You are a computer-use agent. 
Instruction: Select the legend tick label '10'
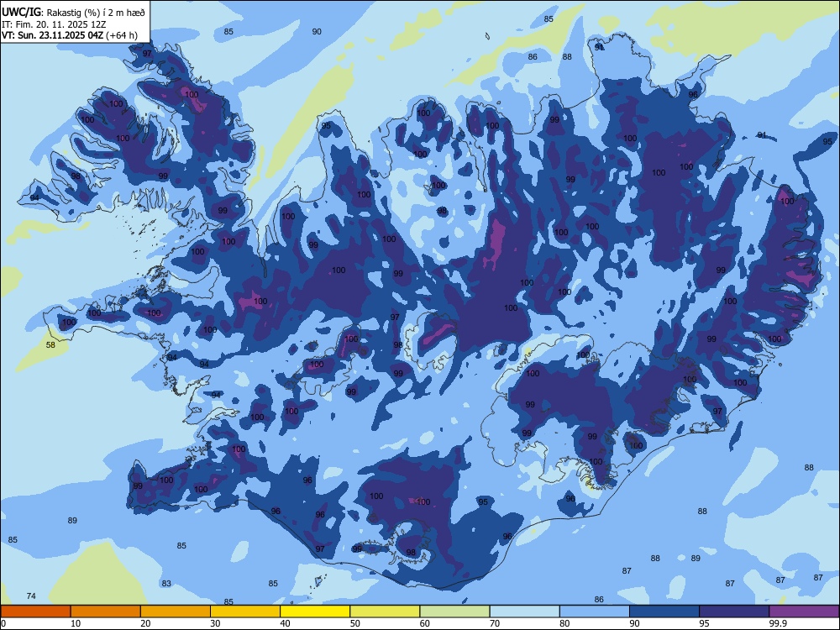pos(76,623)
